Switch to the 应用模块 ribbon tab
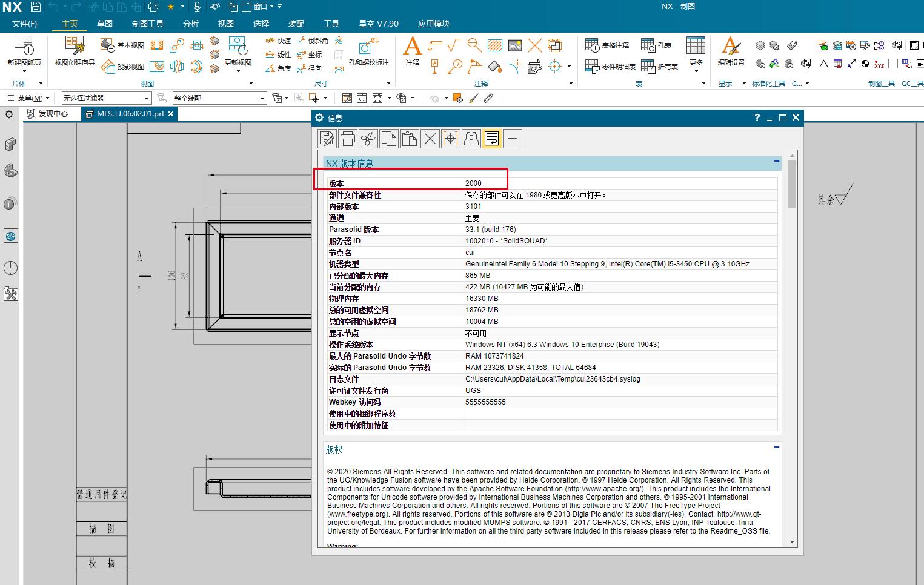The width and height of the screenshot is (924, 585). (x=434, y=24)
